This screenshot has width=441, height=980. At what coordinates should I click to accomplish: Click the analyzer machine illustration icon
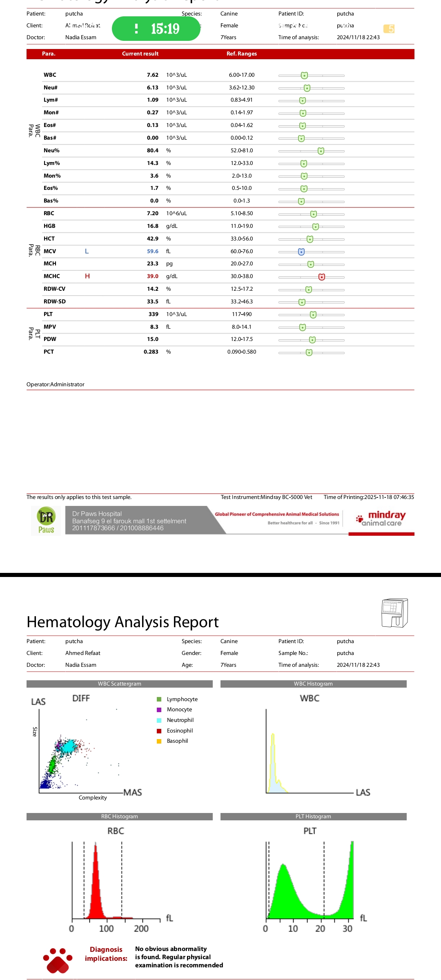[x=394, y=612]
